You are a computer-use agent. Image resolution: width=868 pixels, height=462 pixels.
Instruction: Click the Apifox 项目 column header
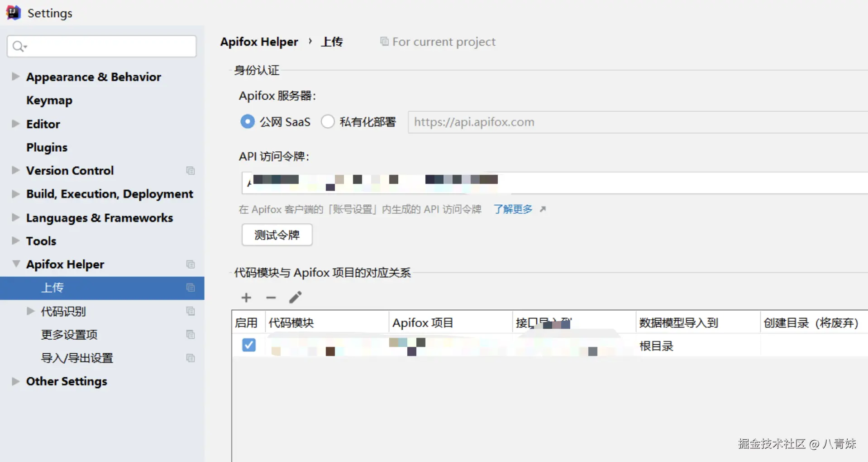click(x=451, y=322)
